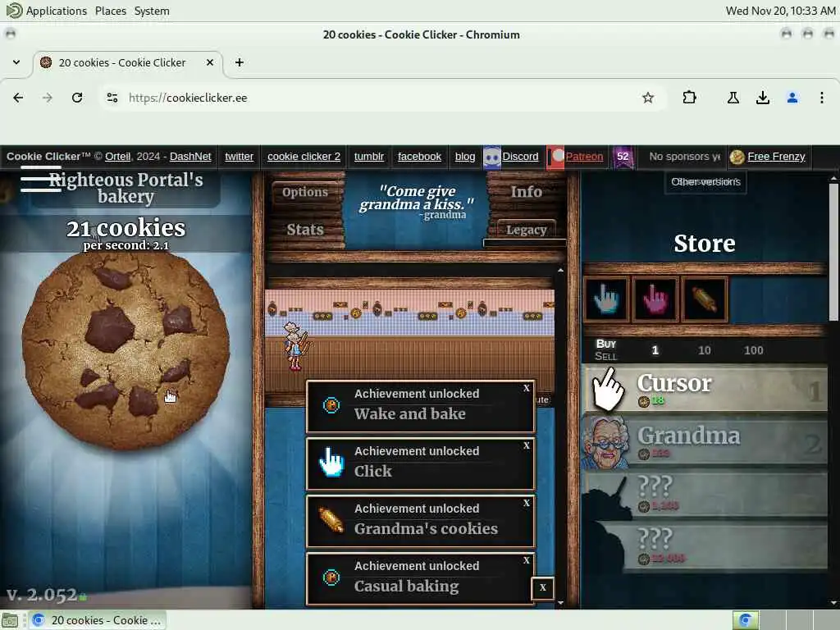
Task: Open the tumblr link
Action: coord(368,157)
